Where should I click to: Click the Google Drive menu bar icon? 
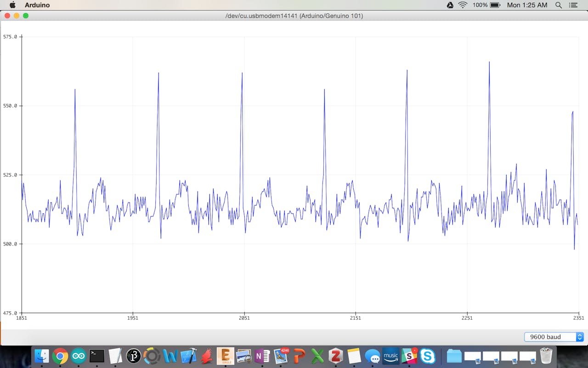450,5
